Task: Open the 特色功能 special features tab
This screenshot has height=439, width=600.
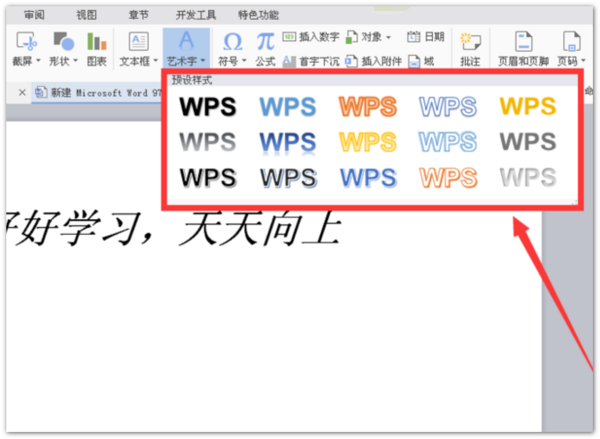Action: click(x=258, y=15)
